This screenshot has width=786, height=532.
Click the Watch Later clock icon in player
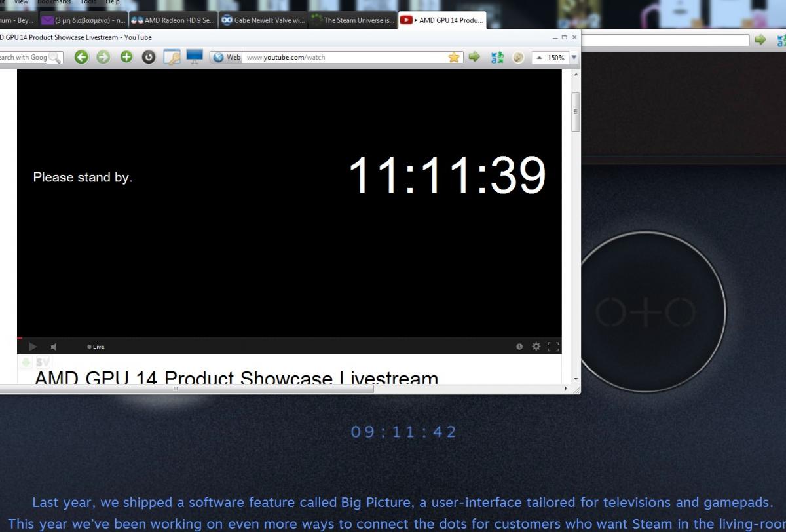519,347
